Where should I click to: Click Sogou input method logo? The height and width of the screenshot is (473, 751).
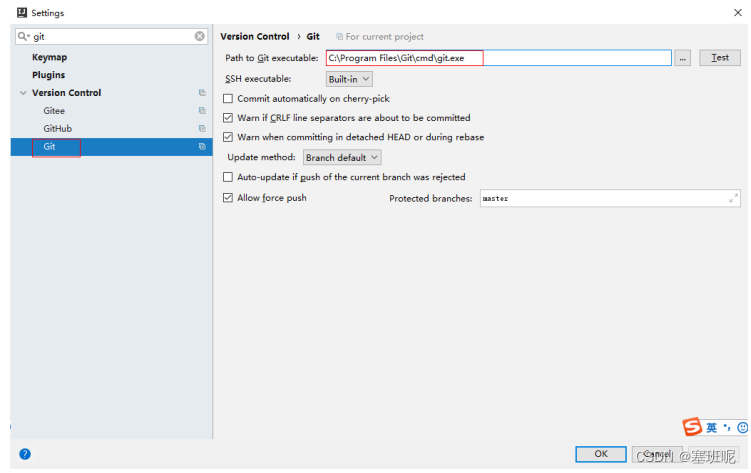point(692,427)
